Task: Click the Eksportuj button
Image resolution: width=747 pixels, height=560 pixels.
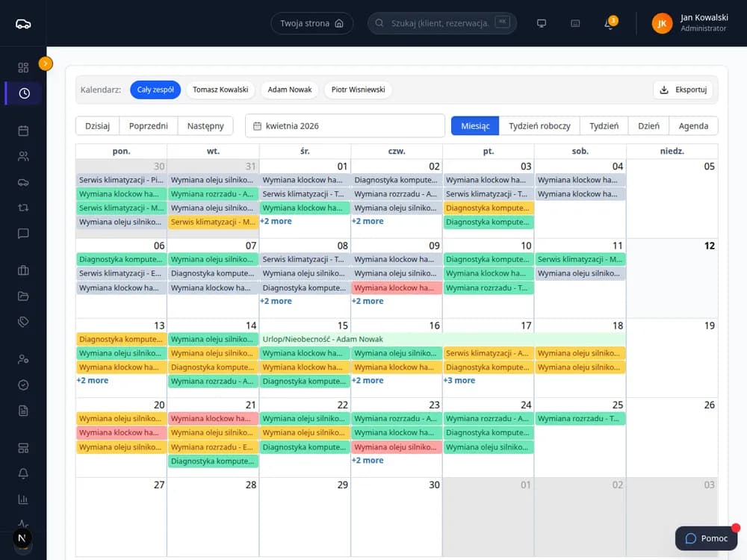Action: [x=684, y=90]
